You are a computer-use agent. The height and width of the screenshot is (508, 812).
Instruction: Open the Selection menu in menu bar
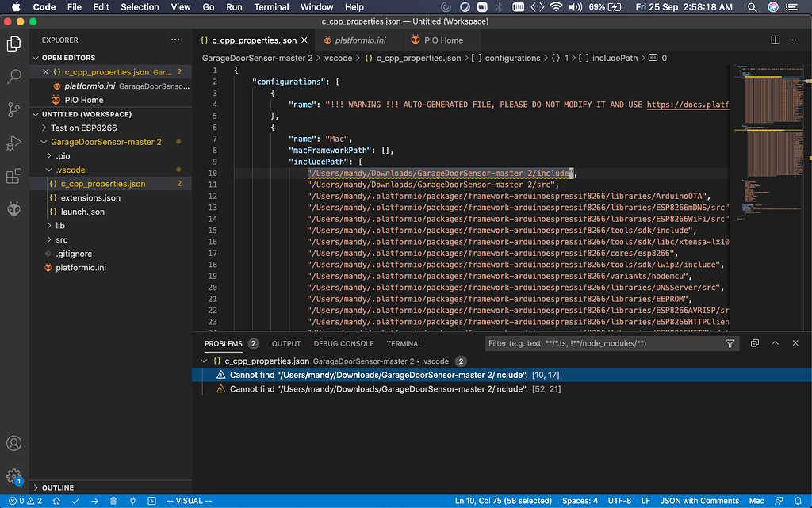click(140, 7)
